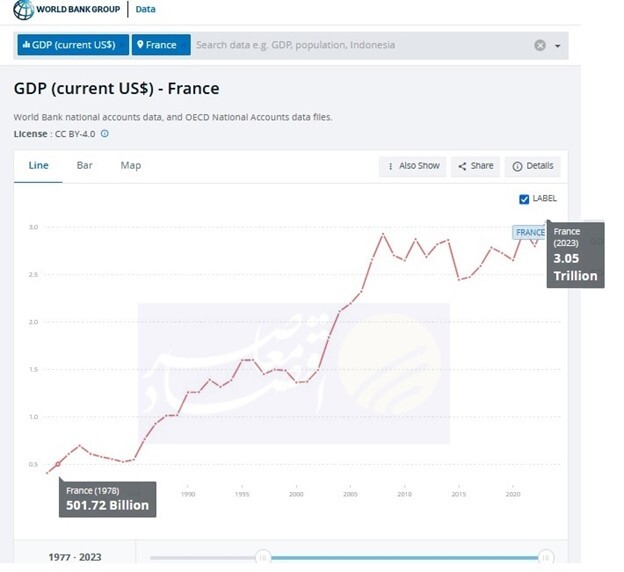This screenshot has width=624, height=572.
Task: Open the chart Details panel
Action: 532,166
